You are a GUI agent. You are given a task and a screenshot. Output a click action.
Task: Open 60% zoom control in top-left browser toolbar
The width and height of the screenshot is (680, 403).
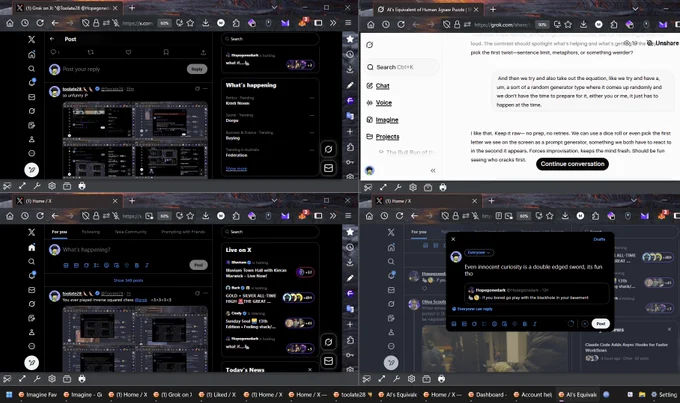[164, 23]
